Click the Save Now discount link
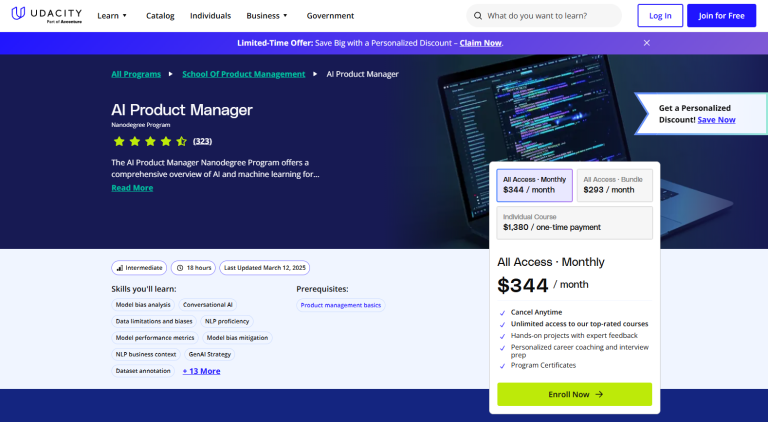The image size is (768, 422). pos(717,119)
